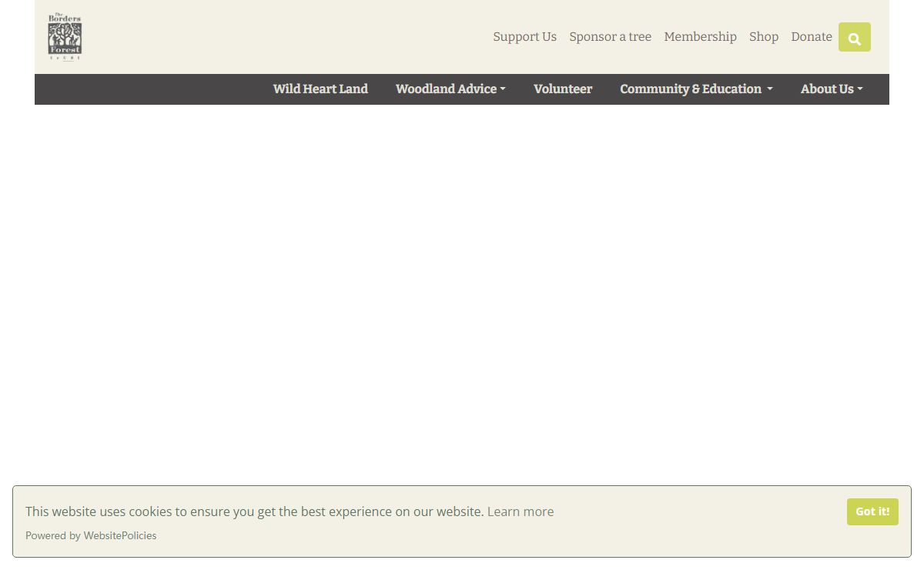Click the Donate link
The image size is (924, 570).
(x=812, y=37)
